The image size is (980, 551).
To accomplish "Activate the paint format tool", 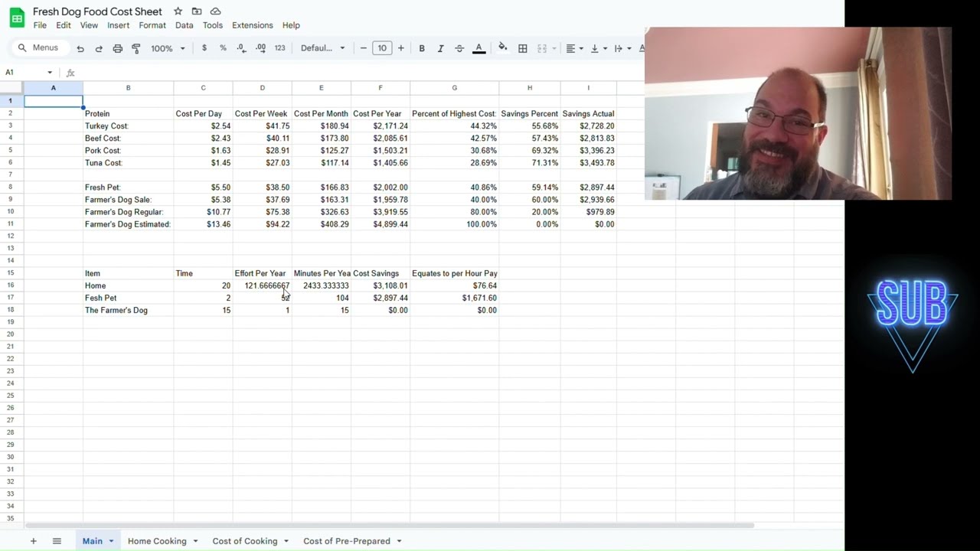I will (x=136, y=48).
